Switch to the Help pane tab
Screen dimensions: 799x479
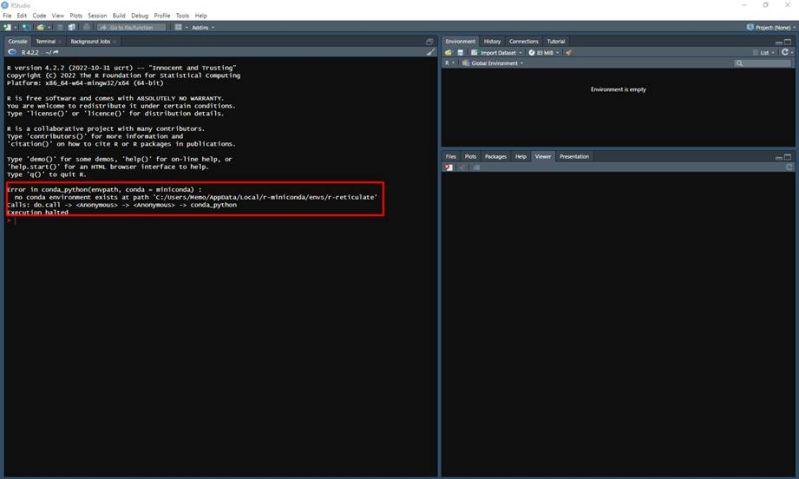pos(520,156)
